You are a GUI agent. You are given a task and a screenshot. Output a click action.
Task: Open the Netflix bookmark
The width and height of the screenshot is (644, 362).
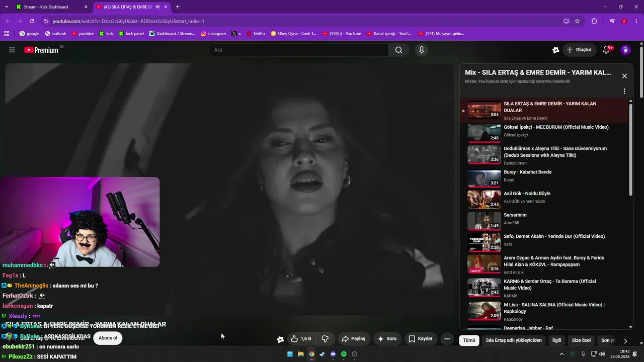tap(256, 34)
